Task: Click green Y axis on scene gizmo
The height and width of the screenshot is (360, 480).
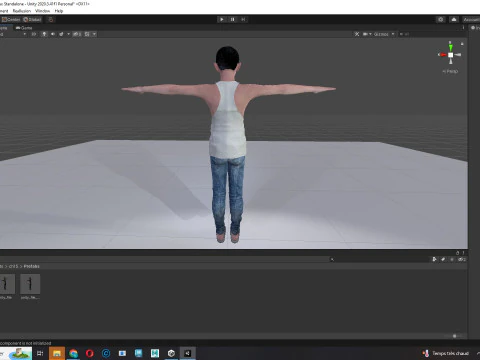Action: pyautogui.click(x=450, y=47)
